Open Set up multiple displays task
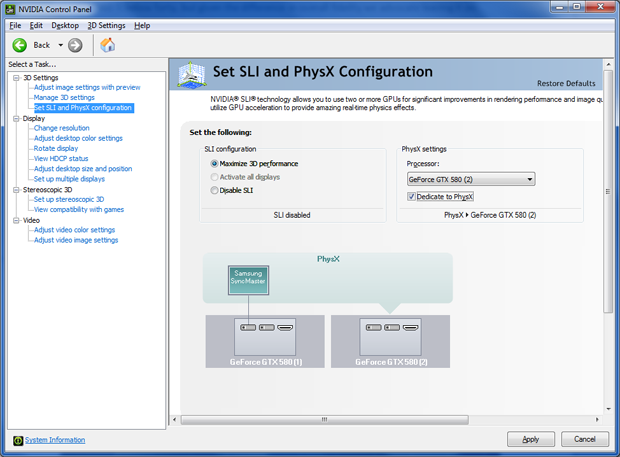 pyautogui.click(x=69, y=179)
